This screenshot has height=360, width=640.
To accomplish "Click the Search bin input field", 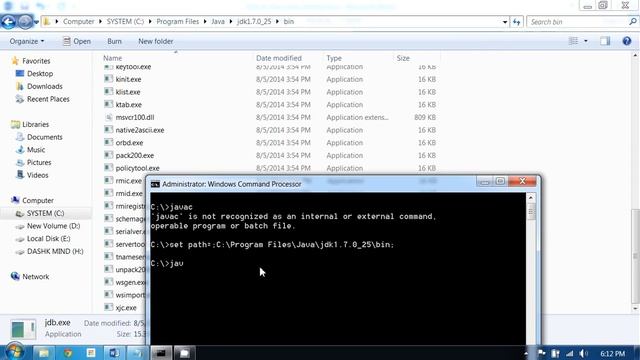I will coord(577,22).
